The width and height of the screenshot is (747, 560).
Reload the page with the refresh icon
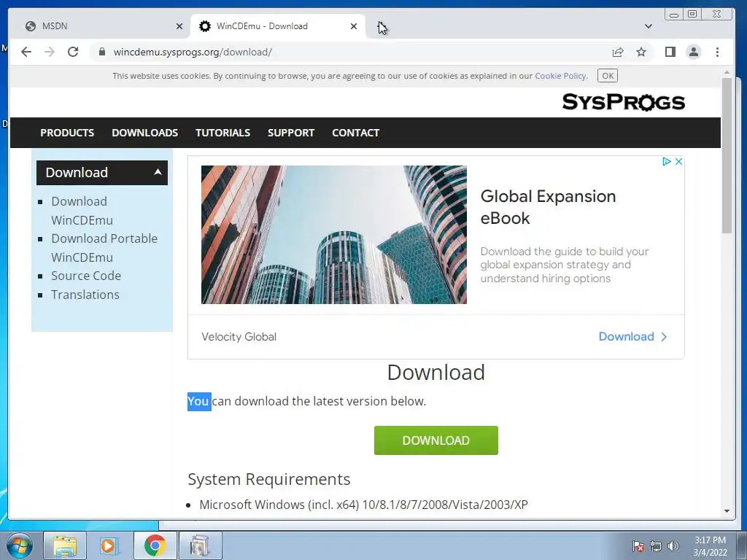73,52
